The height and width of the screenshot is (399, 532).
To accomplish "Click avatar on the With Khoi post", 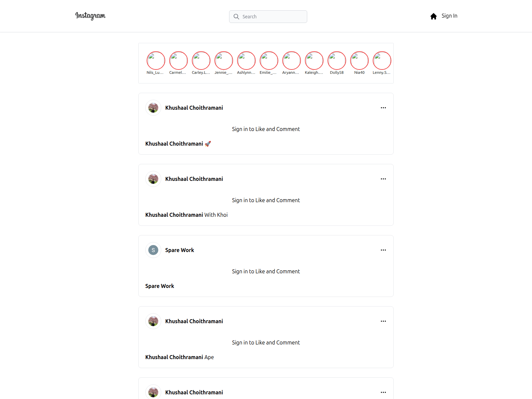I will [153, 179].
